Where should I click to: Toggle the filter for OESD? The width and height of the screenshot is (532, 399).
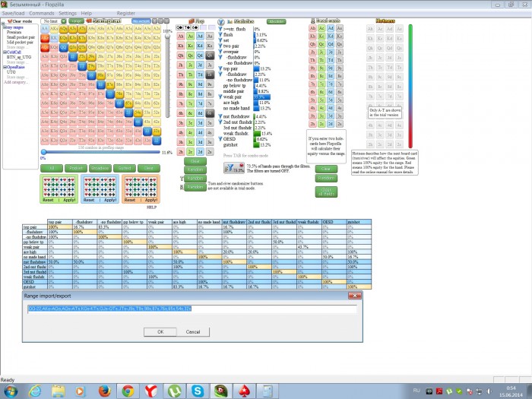[x=220, y=139]
